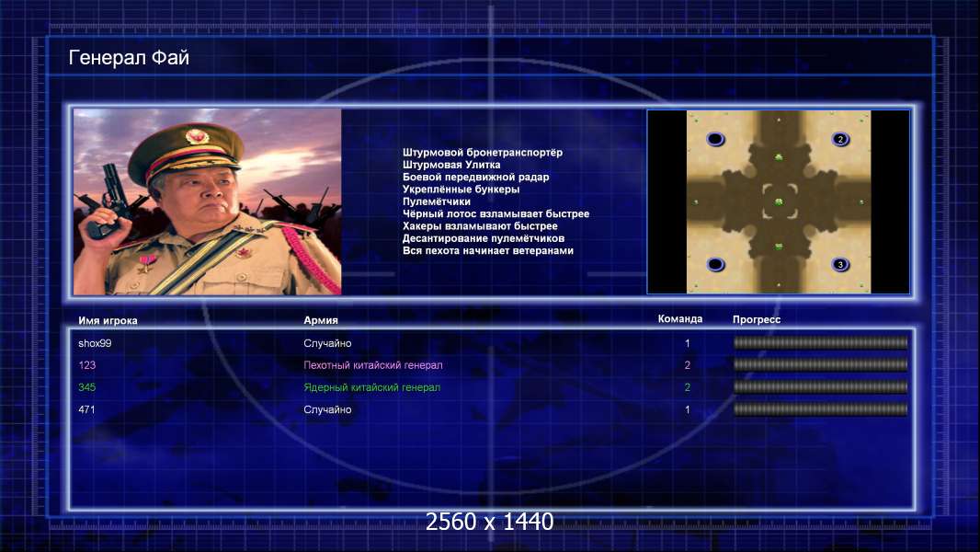Click 'Штурмовая Улитка' ability line
Image resolution: width=980 pixels, height=552 pixels.
[451, 165]
